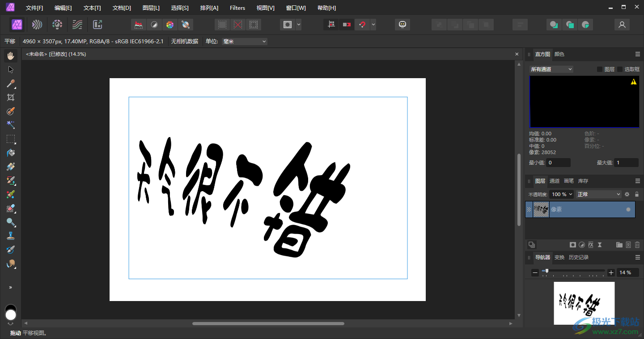
Task: Open the 正常 blend mode dropdown
Action: click(598, 194)
